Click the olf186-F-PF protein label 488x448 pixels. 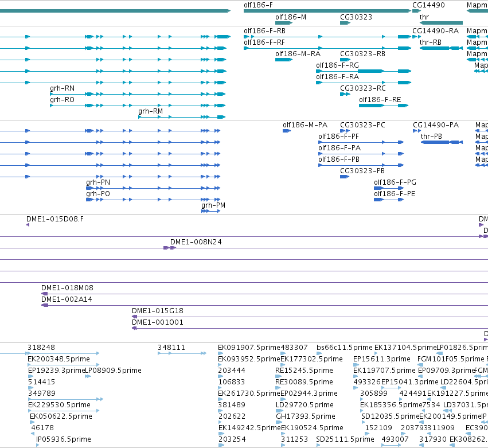pos(338,137)
